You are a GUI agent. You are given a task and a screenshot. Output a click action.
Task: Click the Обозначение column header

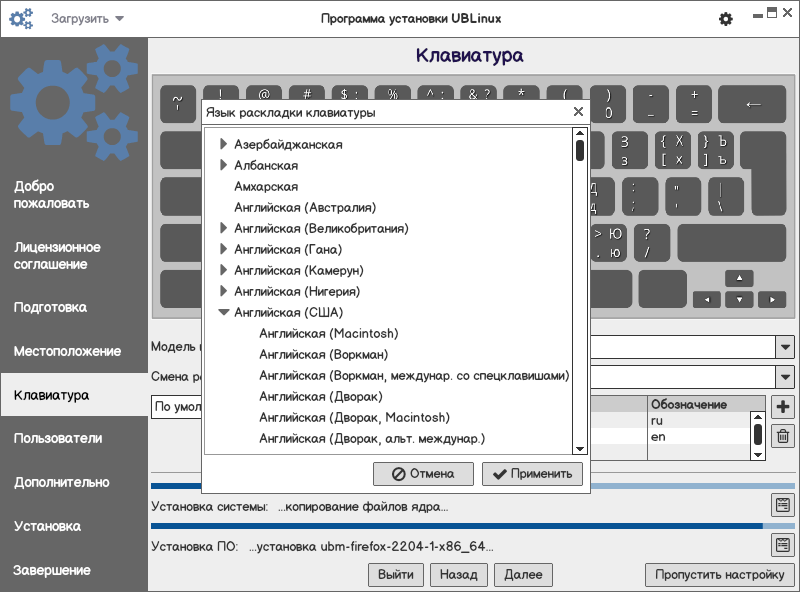click(x=707, y=404)
